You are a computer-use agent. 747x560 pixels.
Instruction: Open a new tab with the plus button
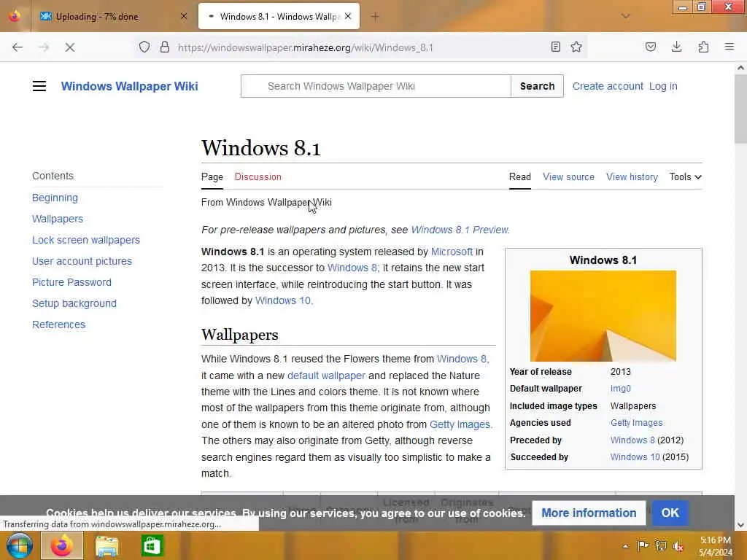point(376,17)
